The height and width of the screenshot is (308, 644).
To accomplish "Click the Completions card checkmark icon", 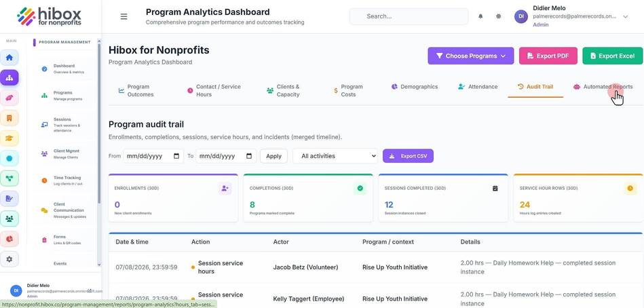I will click(x=360, y=189).
